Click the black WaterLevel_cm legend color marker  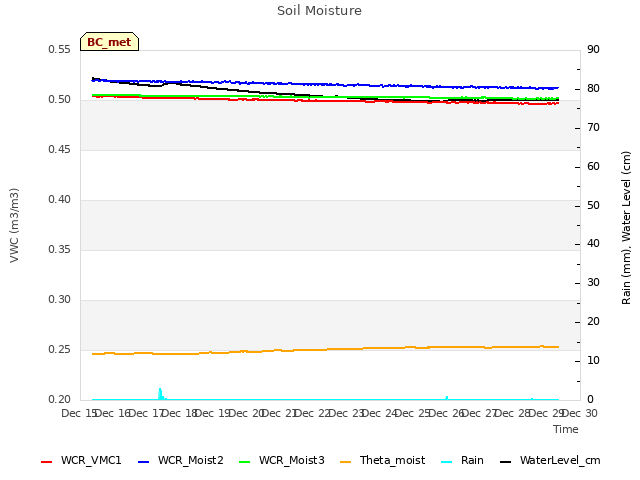click(x=506, y=462)
